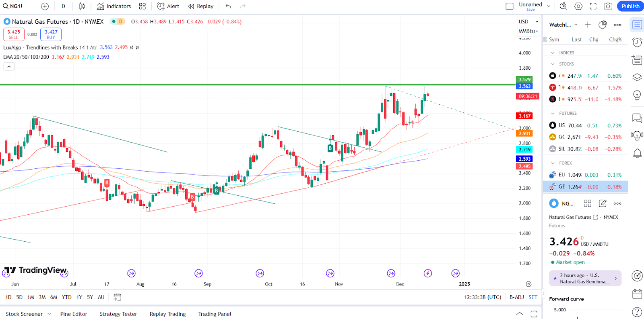Open the Ideas lightbulb panel
Viewport: 644px width, 319px height.
point(637,95)
